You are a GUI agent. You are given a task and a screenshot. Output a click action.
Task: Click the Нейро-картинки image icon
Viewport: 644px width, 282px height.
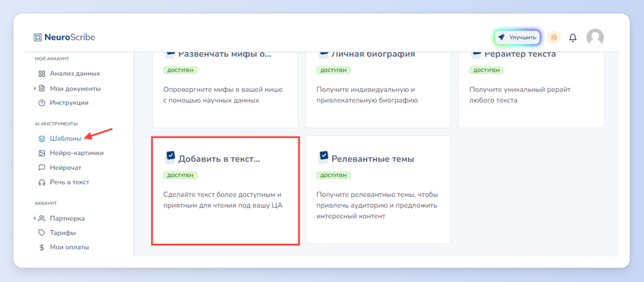pos(42,153)
